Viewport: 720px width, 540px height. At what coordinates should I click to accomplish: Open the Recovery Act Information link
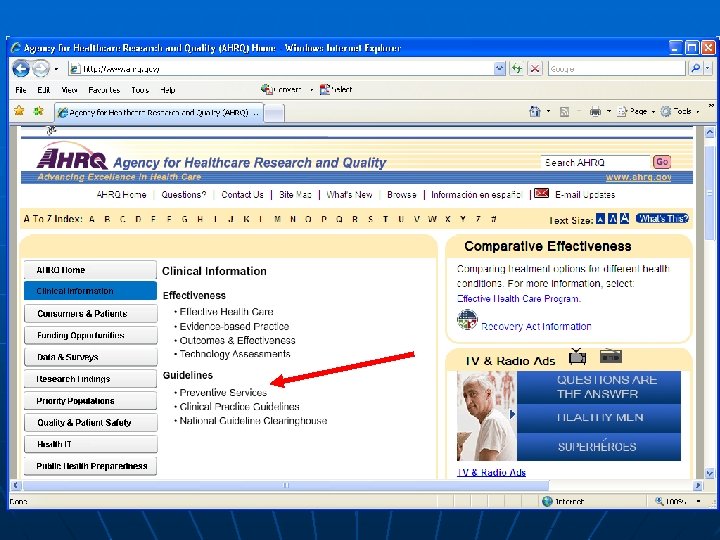coord(536,326)
